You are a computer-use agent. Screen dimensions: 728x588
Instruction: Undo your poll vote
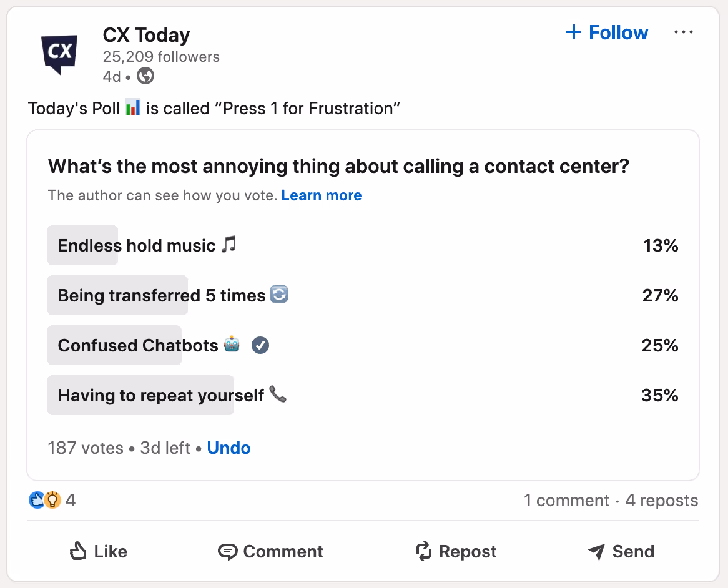(229, 448)
